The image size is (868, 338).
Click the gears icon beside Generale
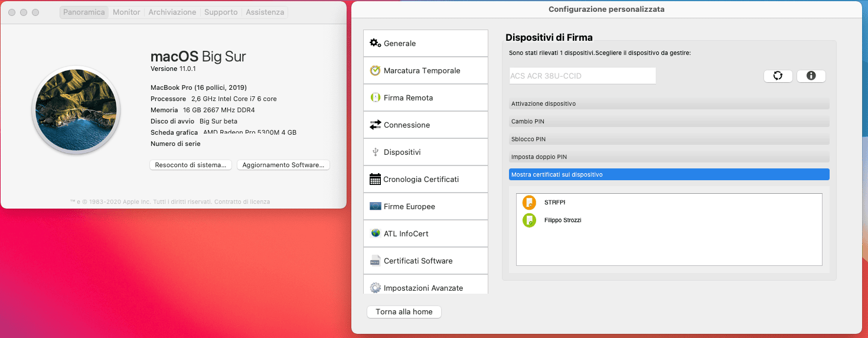click(x=376, y=43)
